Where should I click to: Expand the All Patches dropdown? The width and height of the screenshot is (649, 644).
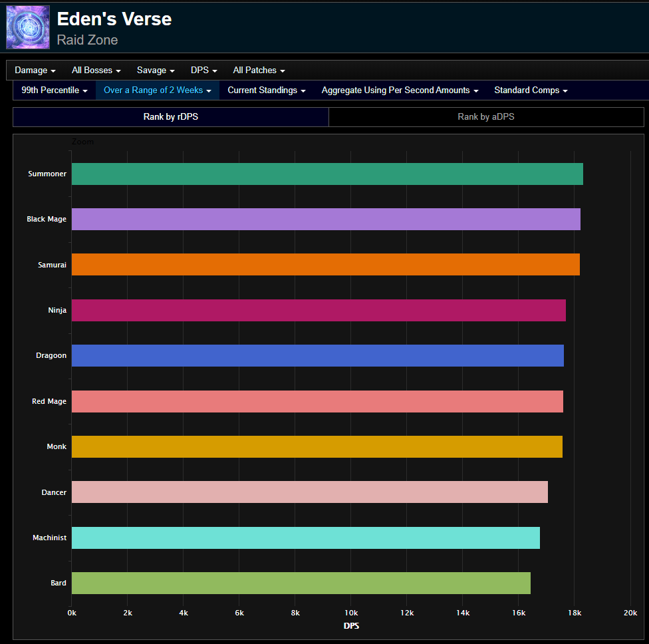coord(259,71)
